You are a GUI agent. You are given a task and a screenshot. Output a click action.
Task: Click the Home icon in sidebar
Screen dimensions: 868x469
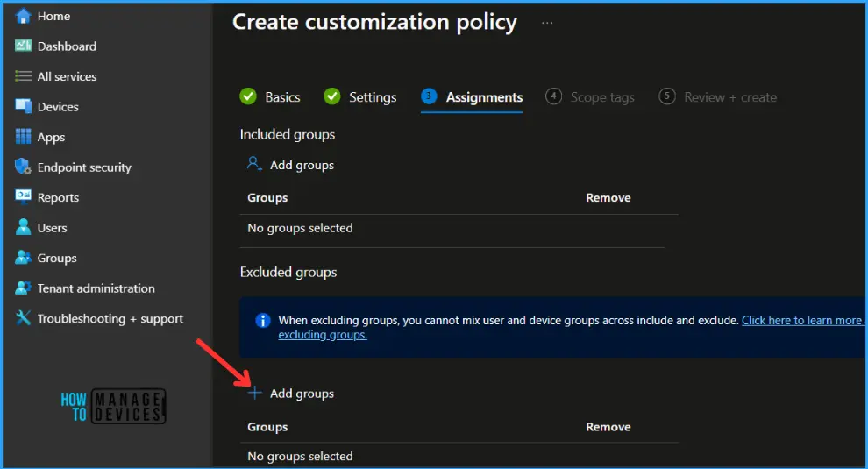[x=23, y=16]
